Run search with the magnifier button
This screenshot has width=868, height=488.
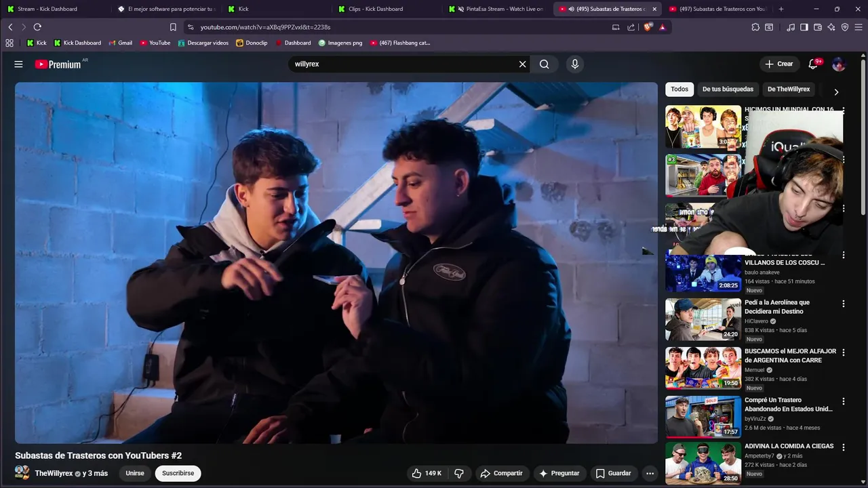tap(545, 64)
